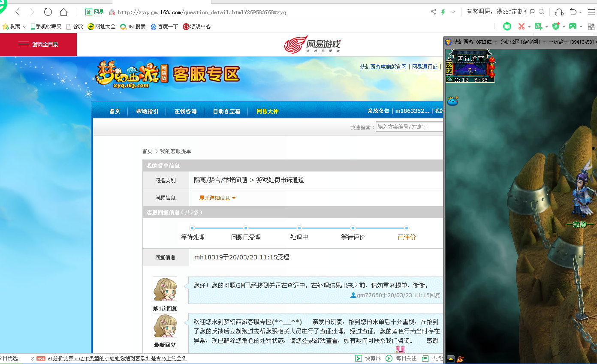
Task: Go to 首页 tab in navigation bar
Action: [115, 111]
